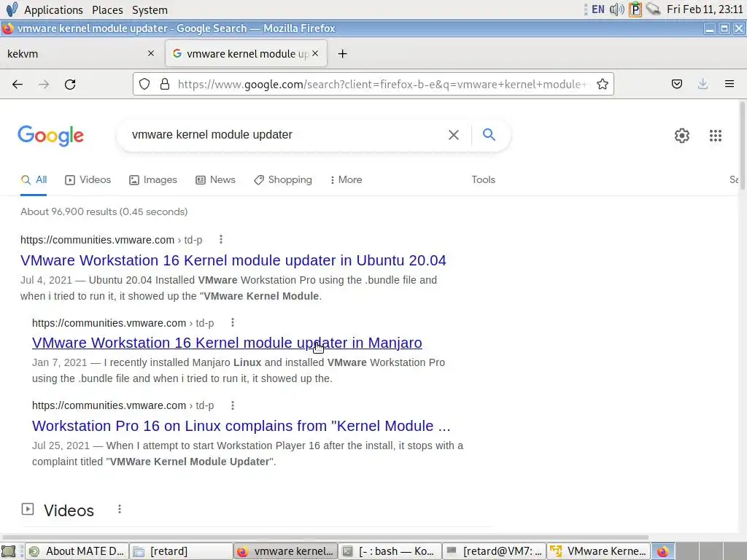
Task: Open the tracking protection shield icon
Action: pyautogui.click(x=144, y=85)
